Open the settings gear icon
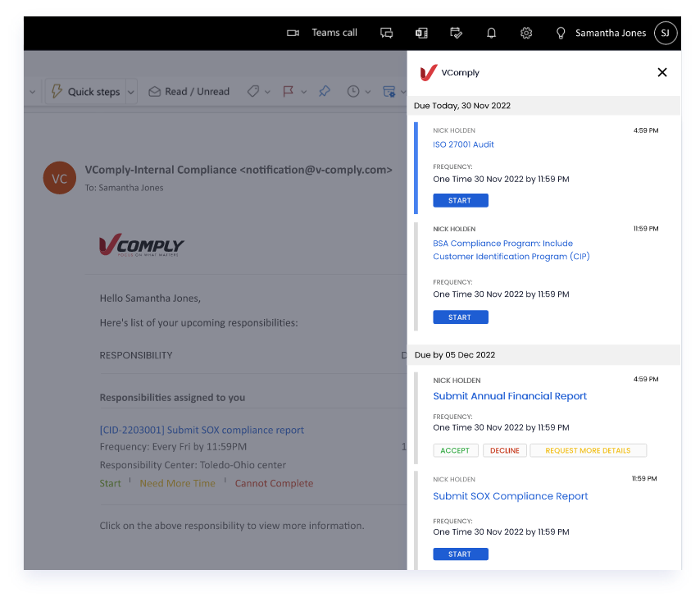This screenshot has width=700, height=602. point(526,33)
